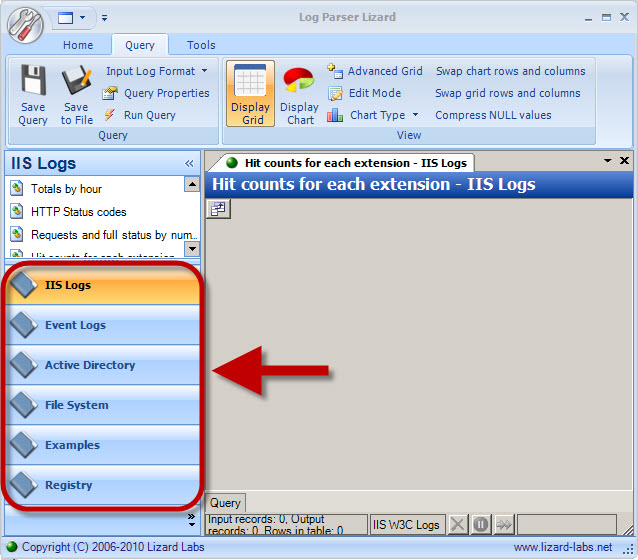Click the File System book icon

(x=24, y=405)
